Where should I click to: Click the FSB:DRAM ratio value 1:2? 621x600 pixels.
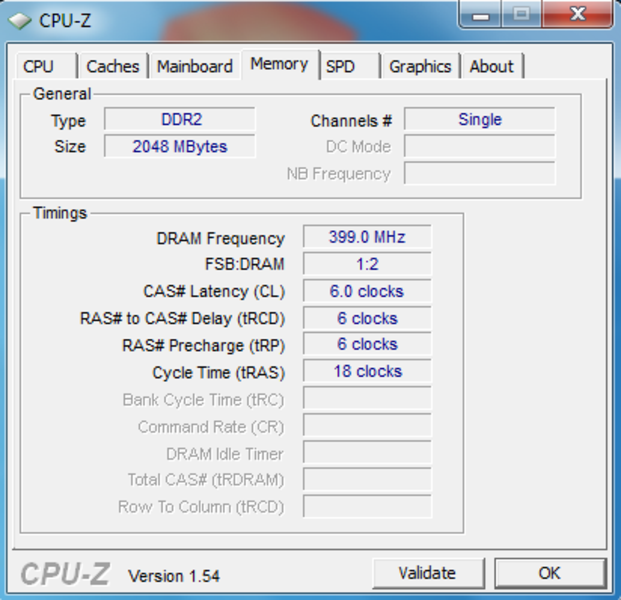click(x=367, y=264)
